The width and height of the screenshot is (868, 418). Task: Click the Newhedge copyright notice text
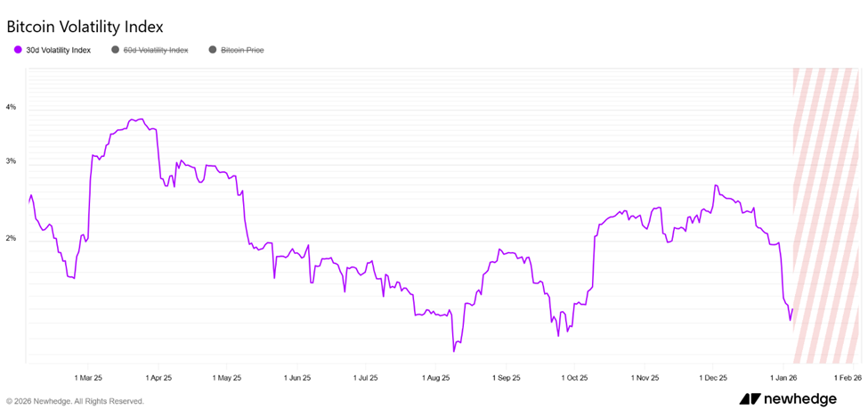pos(75,401)
